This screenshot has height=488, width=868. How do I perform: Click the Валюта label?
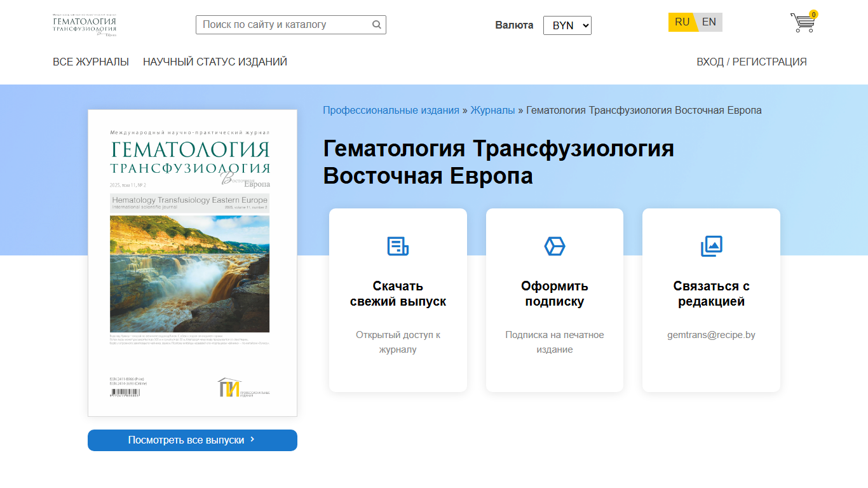(514, 25)
